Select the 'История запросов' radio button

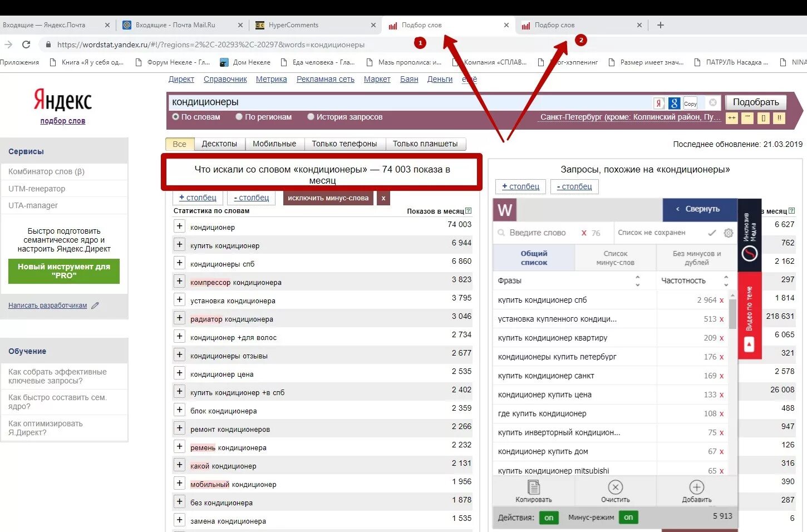click(x=311, y=117)
